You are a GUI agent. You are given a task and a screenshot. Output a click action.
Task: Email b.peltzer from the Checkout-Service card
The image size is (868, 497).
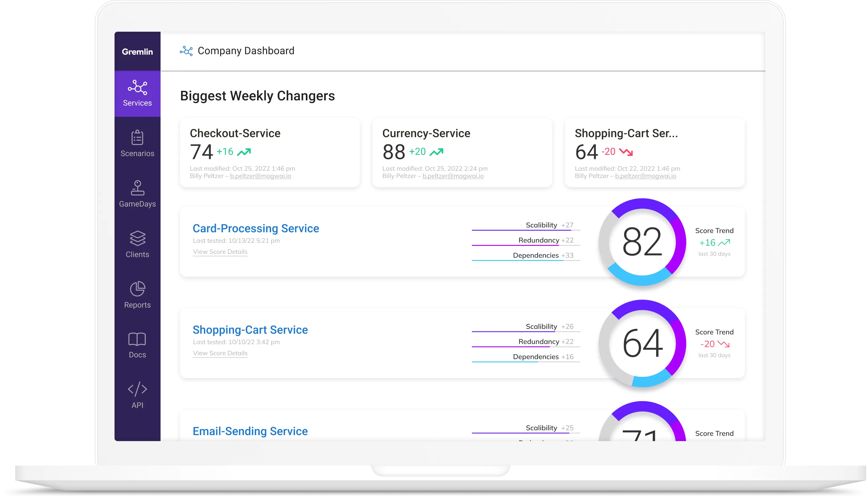click(x=260, y=176)
